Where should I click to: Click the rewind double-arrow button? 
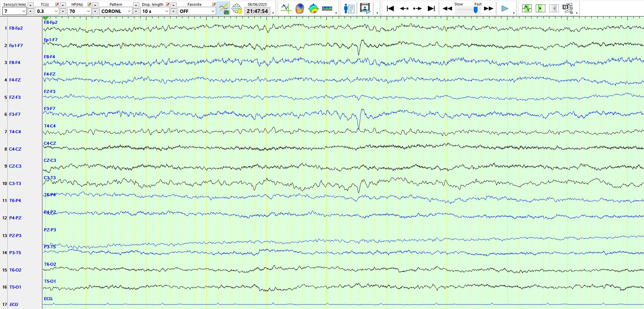coord(447,9)
